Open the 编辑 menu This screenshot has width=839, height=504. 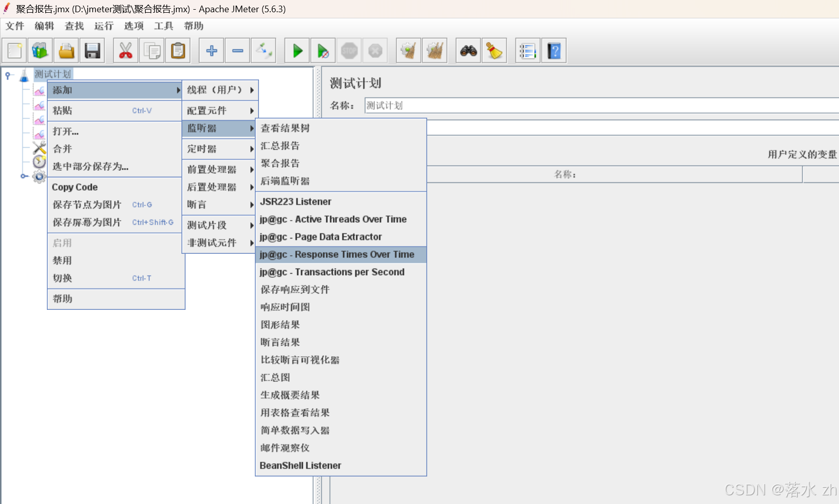coord(44,26)
